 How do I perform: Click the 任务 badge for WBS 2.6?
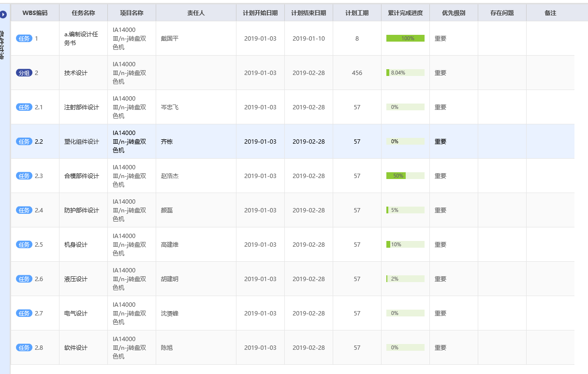click(x=24, y=279)
